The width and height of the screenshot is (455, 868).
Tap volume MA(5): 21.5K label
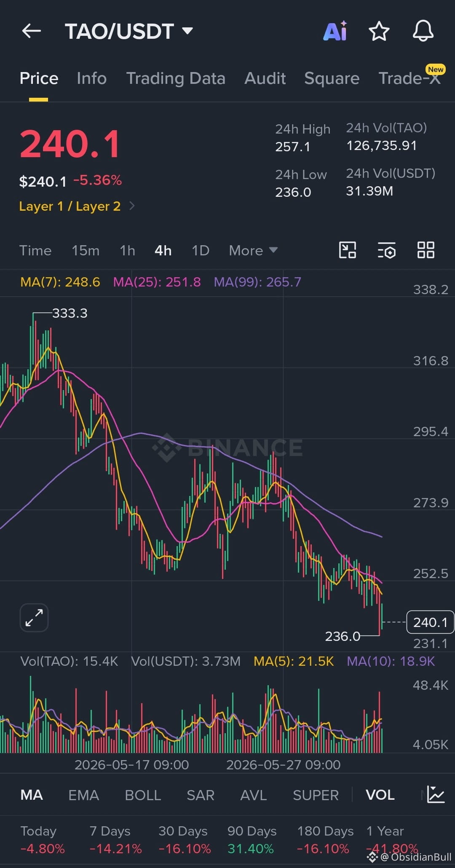click(294, 661)
